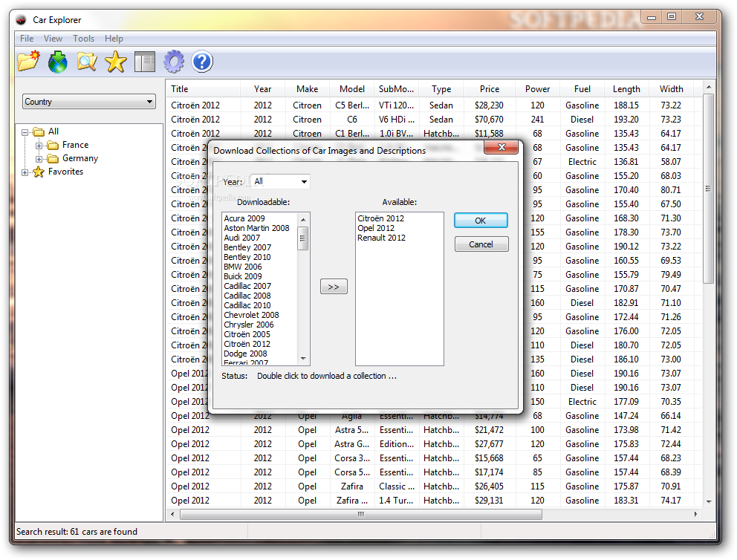The width and height of the screenshot is (737, 560).
Task: Click Cancel in the download dialog
Action: pos(481,244)
